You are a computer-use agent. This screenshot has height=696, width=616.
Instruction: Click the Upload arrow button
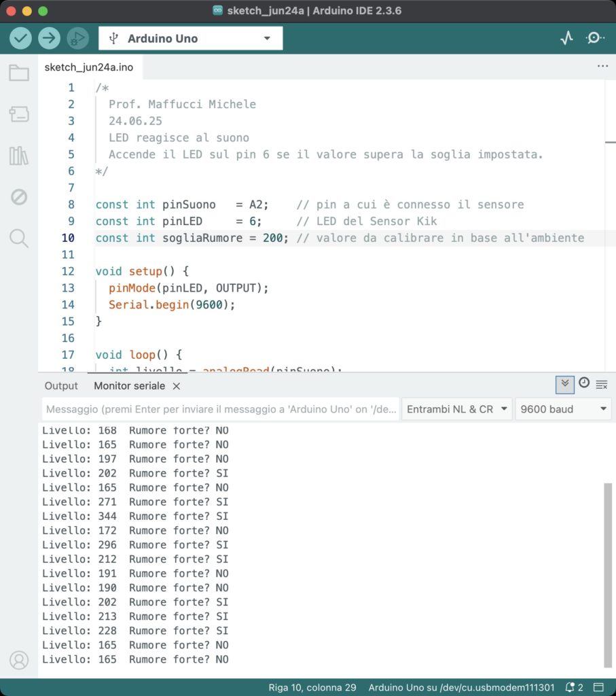coord(49,38)
